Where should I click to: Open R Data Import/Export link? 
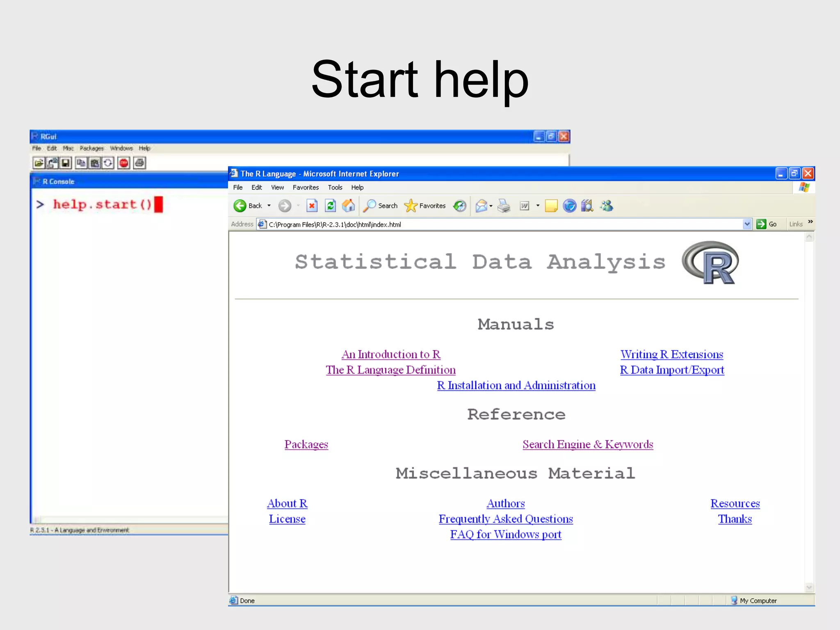(672, 370)
